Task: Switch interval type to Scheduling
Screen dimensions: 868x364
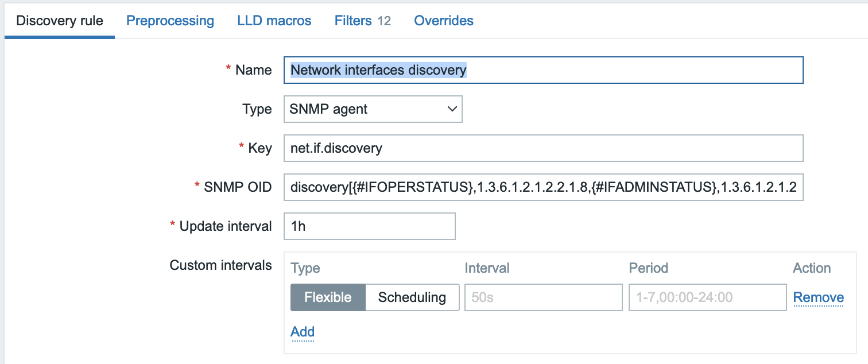Action: [x=412, y=297]
